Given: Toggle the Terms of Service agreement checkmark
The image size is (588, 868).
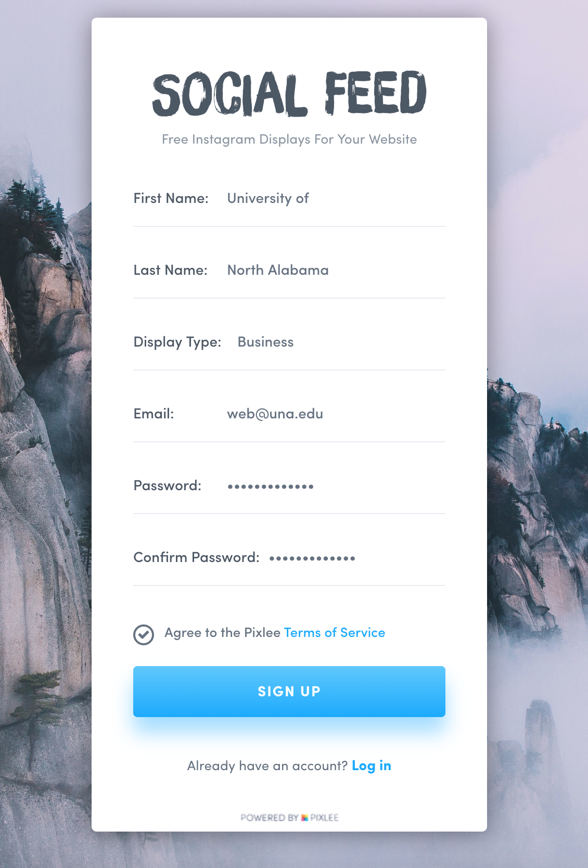Looking at the screenshot, I should tap(144, 635).
